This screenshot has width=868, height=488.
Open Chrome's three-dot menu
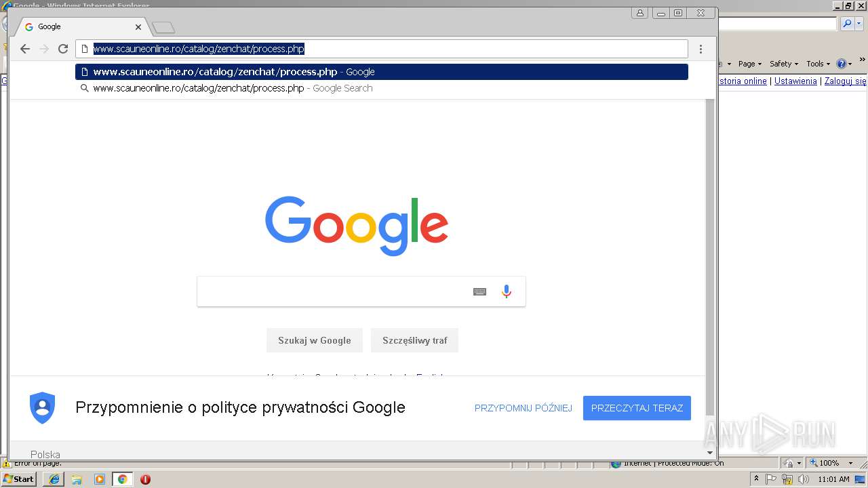click(x=701, y=49)
